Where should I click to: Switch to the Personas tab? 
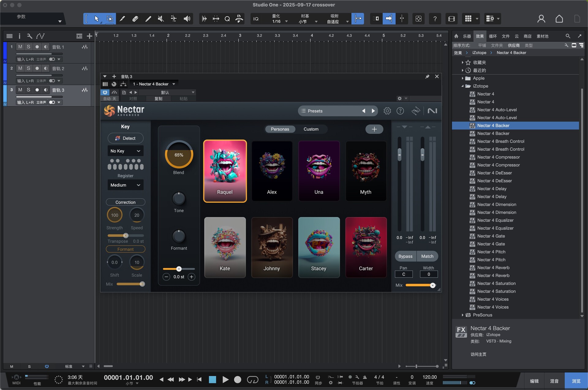click(280, 129)
